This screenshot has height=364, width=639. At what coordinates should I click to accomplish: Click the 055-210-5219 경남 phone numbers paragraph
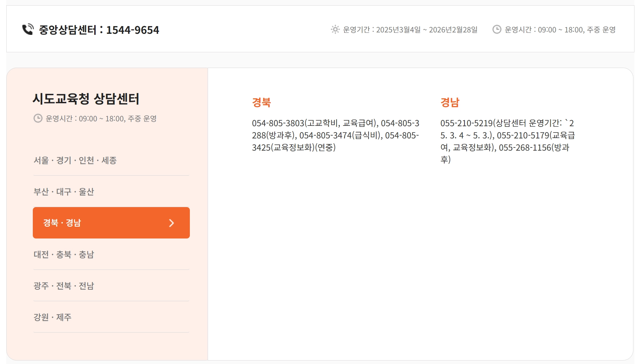pos(508,141)
